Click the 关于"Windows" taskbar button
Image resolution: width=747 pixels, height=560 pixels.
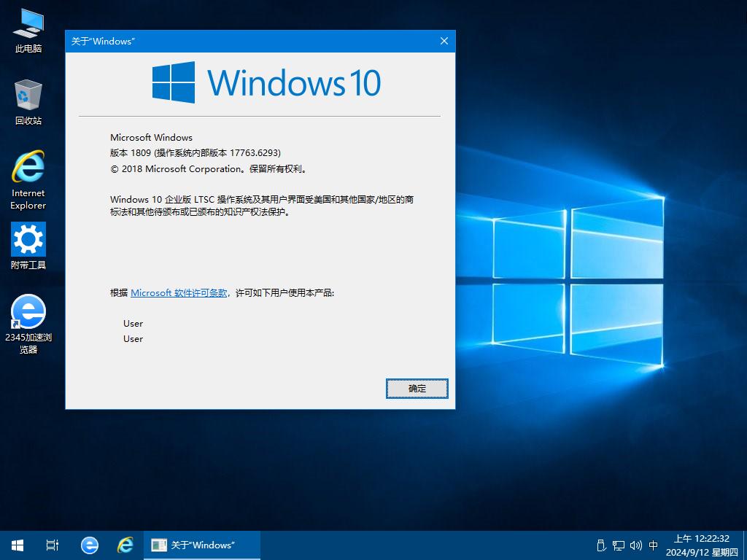coord(202,545)
